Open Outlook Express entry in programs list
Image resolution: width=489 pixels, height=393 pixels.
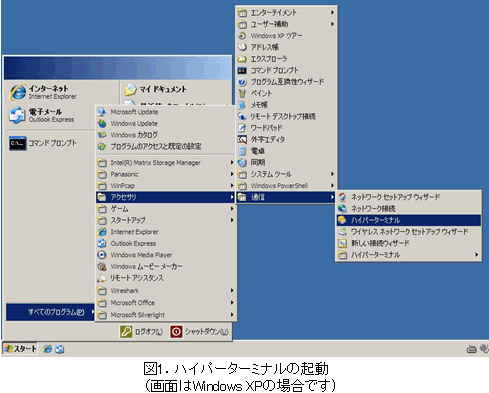pyautogui.click(x=166, y=243)
